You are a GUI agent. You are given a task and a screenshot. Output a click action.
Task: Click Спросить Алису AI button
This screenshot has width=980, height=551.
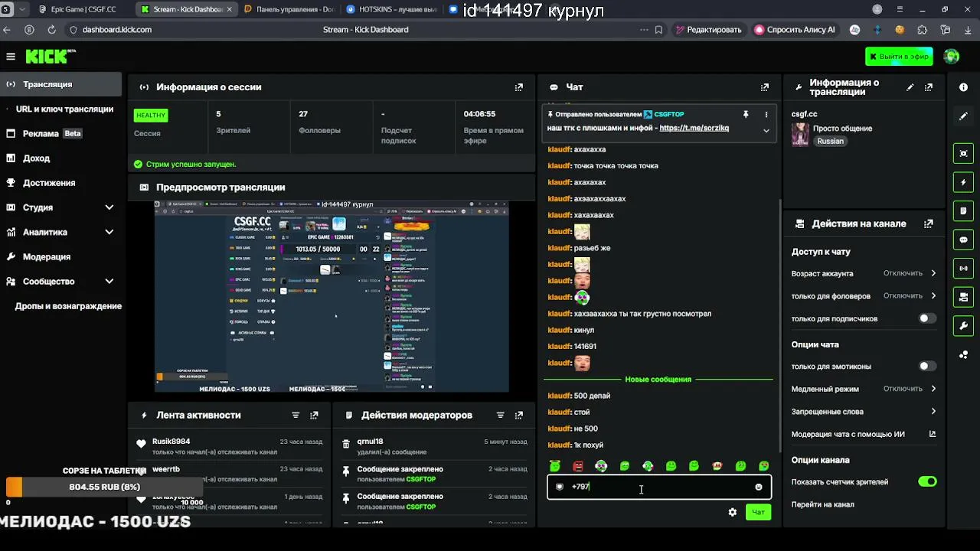[x=795, y=30]
